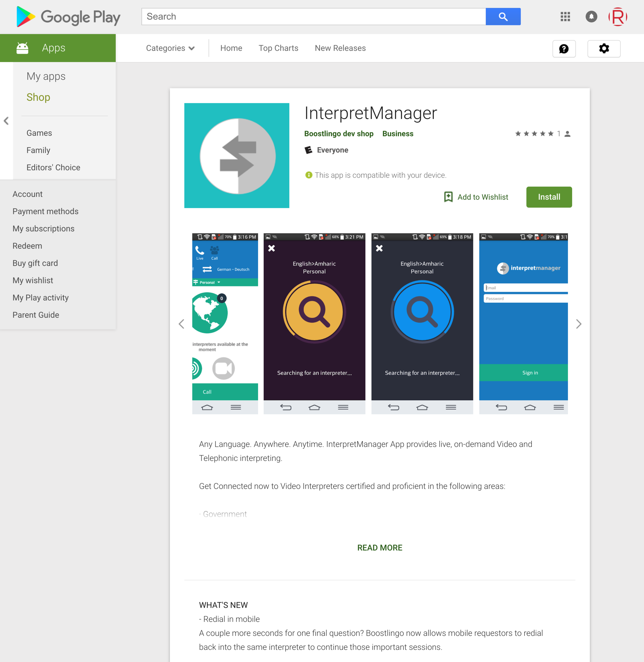The image size is (644, 662).
Task: Open the Sign in screen screenshot
Action: tap(523, 323)
